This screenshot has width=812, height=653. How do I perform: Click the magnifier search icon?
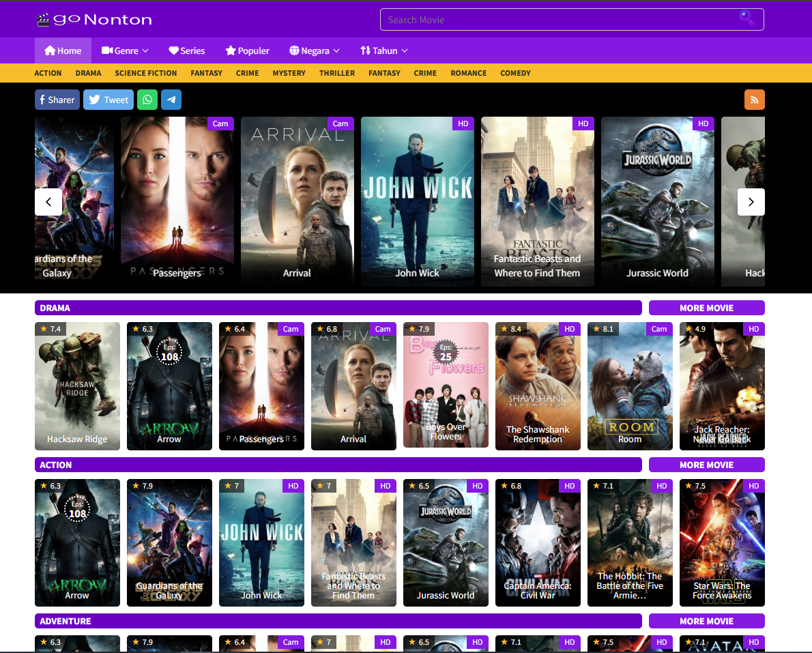pyautogui.click(x=746, y=19)
